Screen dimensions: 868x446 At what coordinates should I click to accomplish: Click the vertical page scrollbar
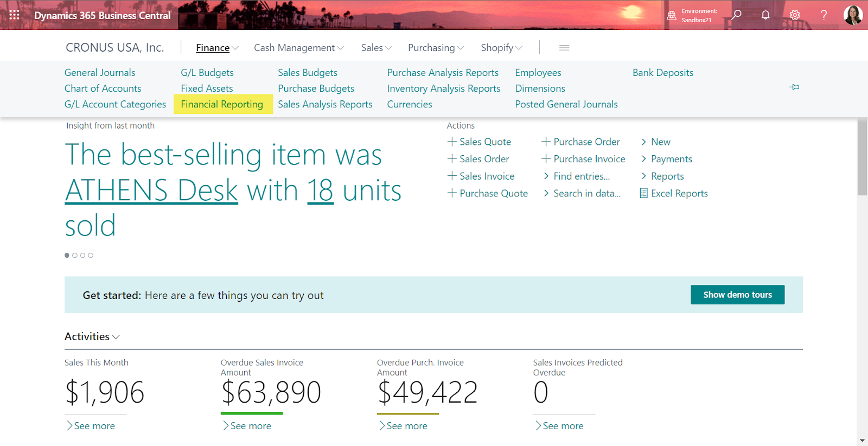(862, 163)
